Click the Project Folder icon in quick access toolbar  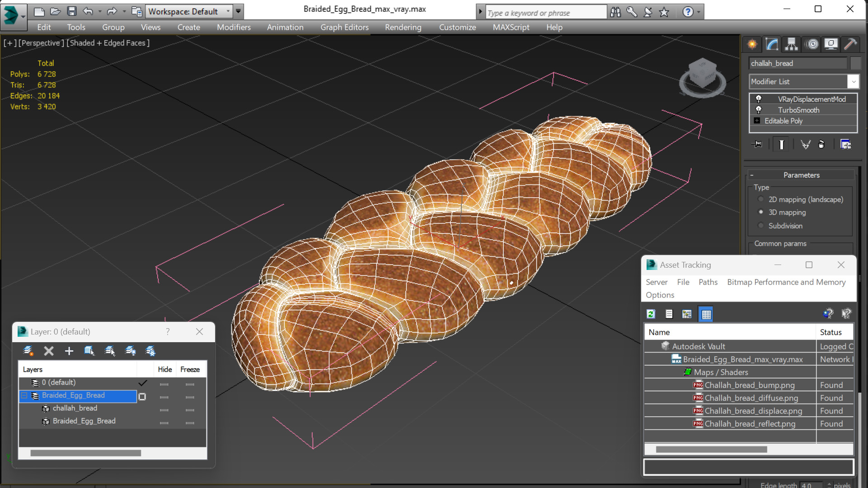coord(136,11)
